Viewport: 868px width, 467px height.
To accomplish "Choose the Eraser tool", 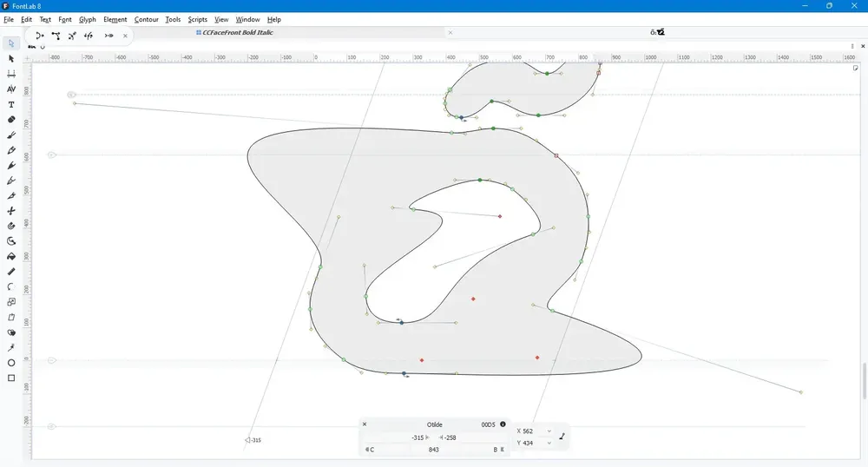I will coord(11,120).
